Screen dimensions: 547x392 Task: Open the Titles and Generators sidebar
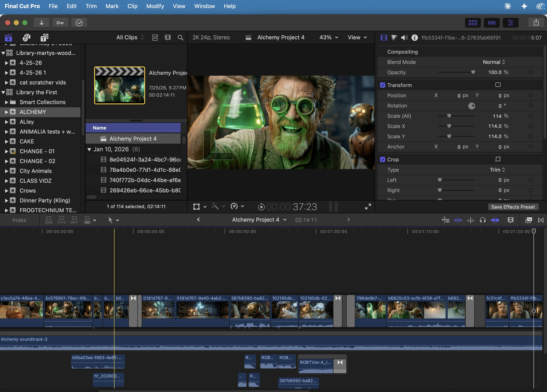[x=44, y=37]
